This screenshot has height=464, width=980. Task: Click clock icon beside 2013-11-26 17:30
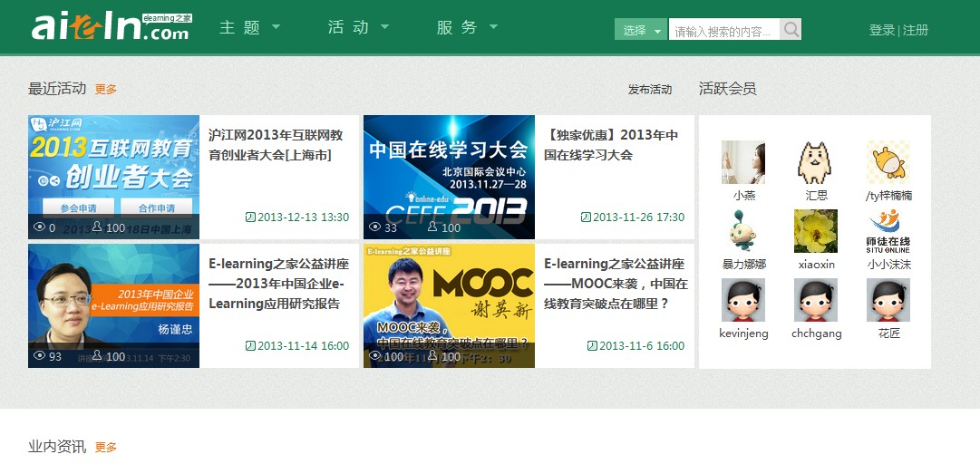tap(586, 217)
